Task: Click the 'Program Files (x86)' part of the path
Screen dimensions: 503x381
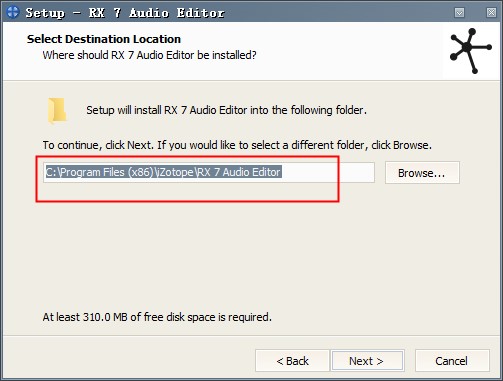Action: (107, 172)
